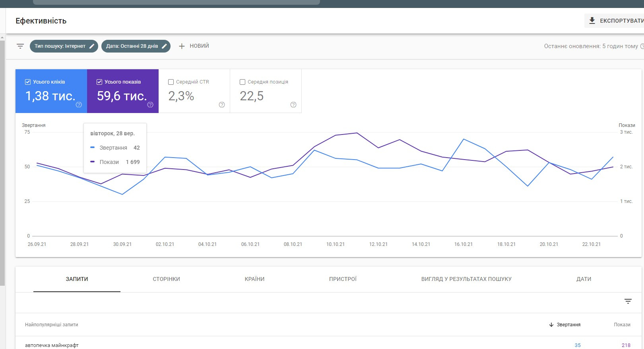
Task: Click the 'автопечка майнкрафт' query row
Action: [x=52, y=345]
